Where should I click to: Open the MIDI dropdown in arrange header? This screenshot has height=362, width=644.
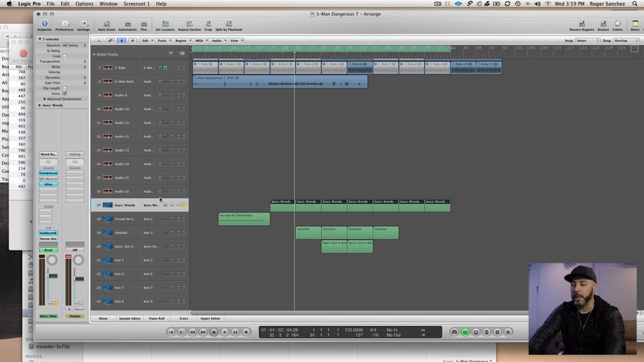tap(201, 41)
